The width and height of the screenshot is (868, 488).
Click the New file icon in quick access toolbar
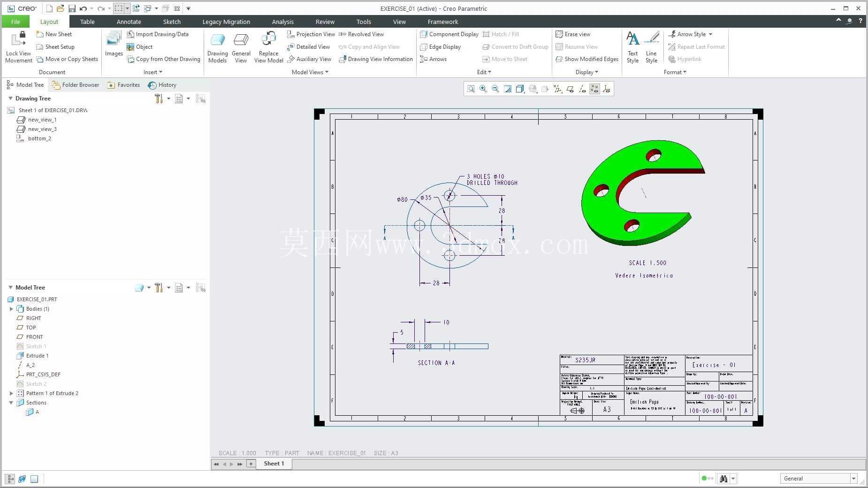tap(49, 8)
